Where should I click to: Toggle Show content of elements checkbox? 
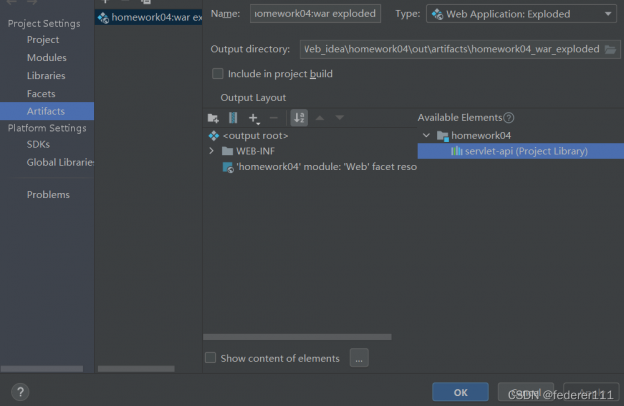210,358
